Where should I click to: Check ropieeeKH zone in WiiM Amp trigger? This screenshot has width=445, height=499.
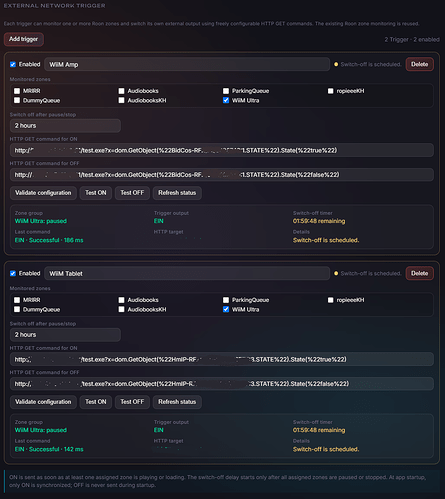(330, 91)
